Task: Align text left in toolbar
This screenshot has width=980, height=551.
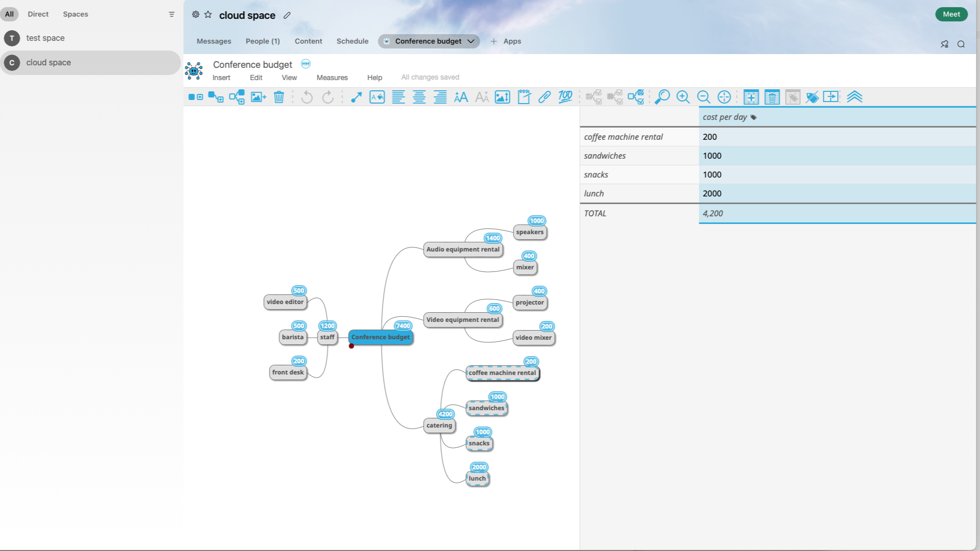Action: (x=398, y=97)
